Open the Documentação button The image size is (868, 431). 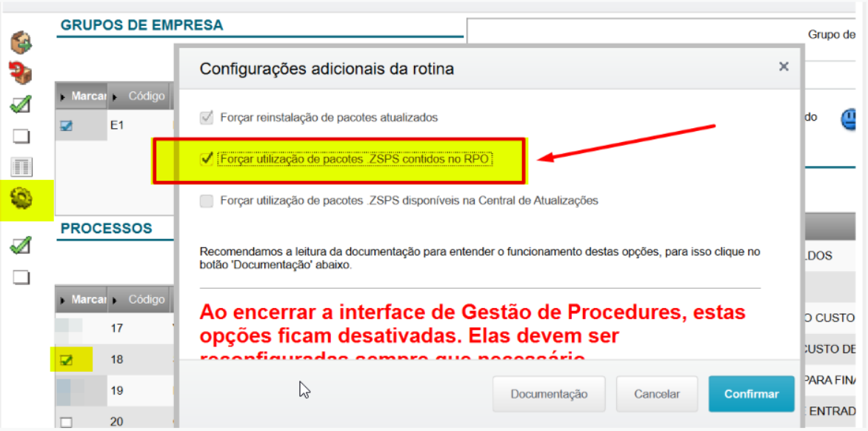(549, 394)
